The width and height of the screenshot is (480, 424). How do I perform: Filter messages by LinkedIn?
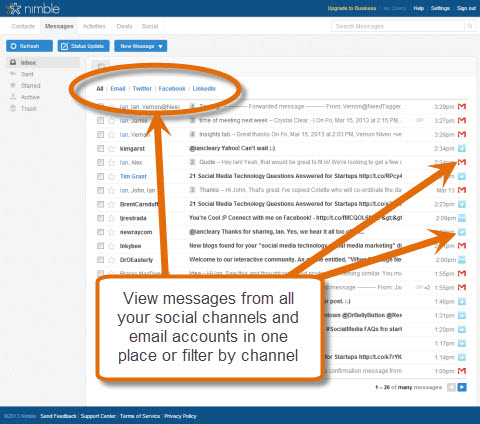204,88
